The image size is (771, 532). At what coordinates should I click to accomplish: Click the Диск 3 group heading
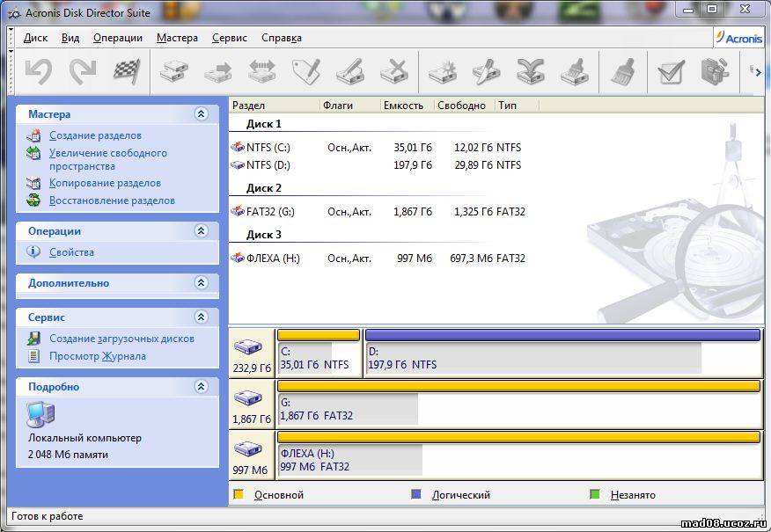[x=264, y=235]
